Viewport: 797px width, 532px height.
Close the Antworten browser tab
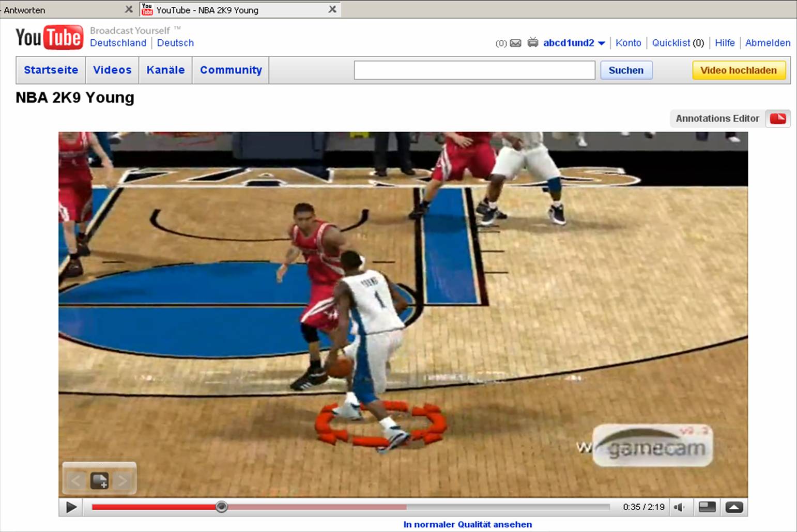coord(129,9)
